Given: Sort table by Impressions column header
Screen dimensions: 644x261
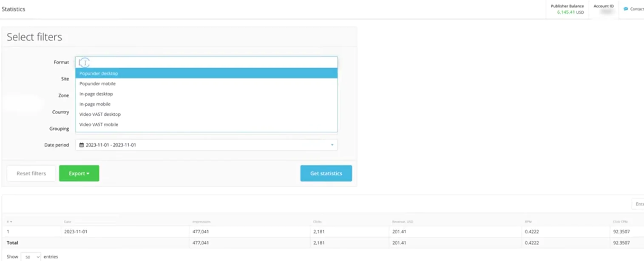Looking at the screenshot, I should click(201, 222).
